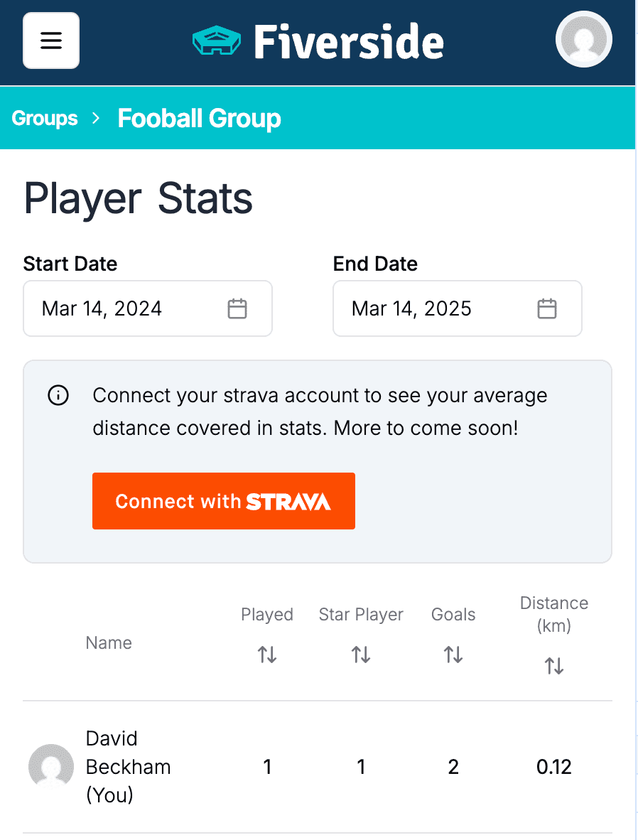Click the Groups breadcrumb link
The height and width of the screenshot is (840, 638).
[x=45, y=118]
